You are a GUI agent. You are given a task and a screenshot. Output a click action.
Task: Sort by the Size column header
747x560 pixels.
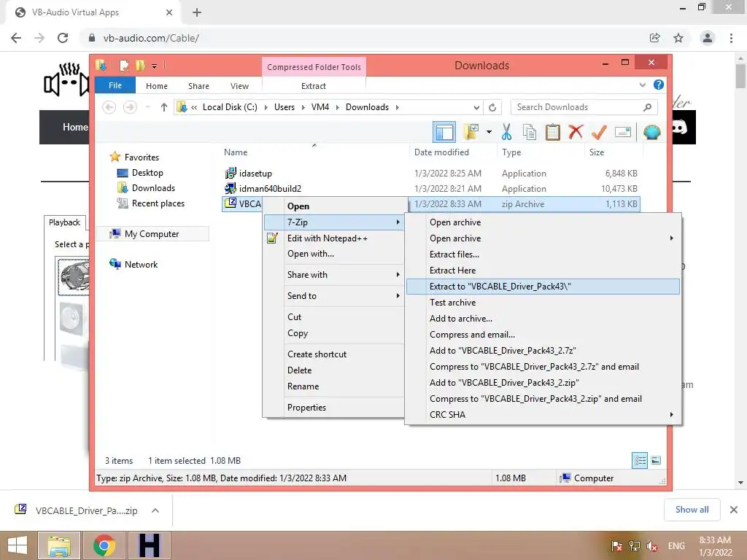(x=597, y=152)
